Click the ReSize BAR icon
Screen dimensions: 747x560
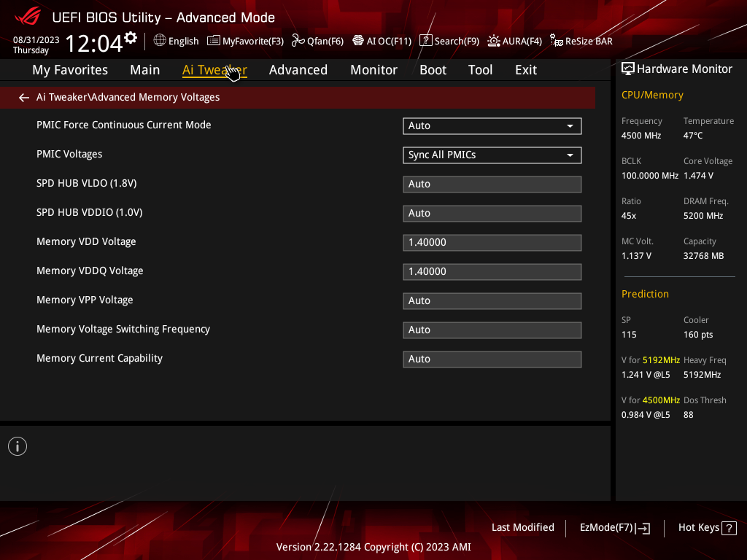(556, 41)
